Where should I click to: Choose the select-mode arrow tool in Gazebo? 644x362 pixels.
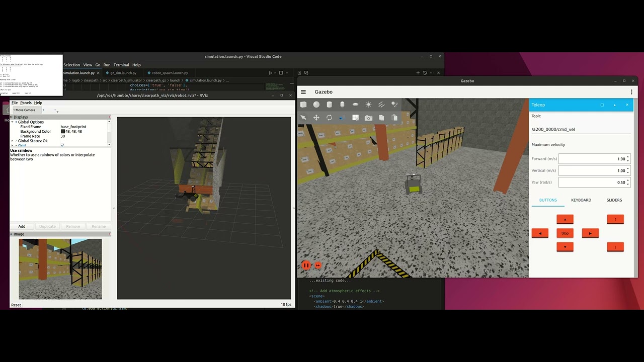[303, 118]
